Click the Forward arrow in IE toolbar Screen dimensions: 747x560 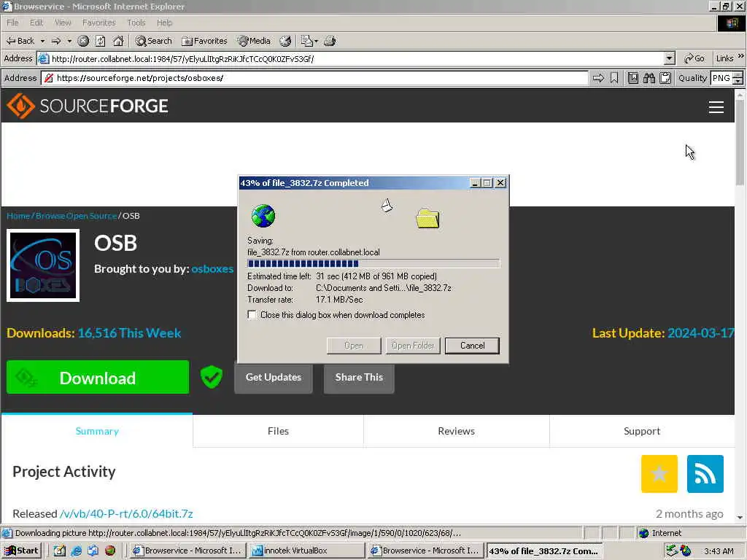(x=56, y=41)
